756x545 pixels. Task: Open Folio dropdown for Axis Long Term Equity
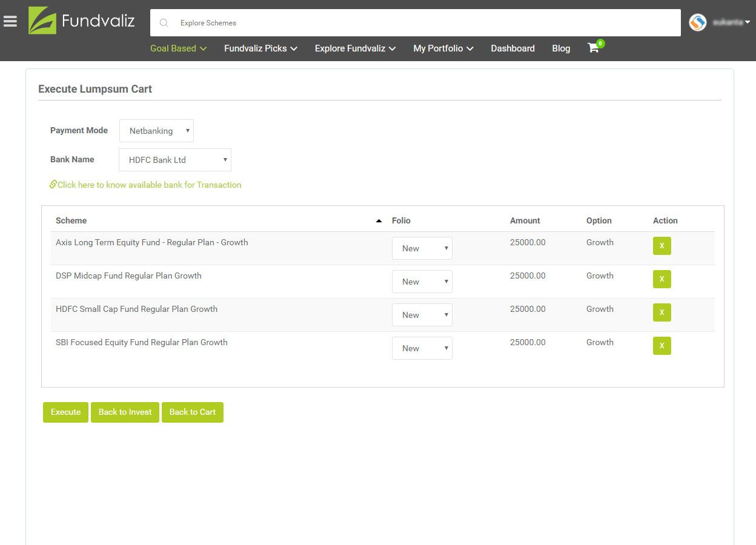point(422,248)
